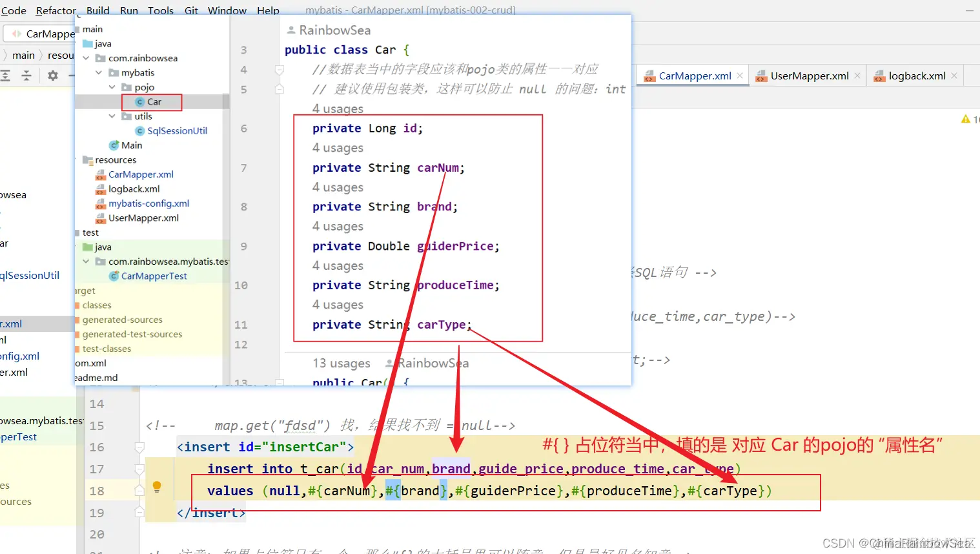Image resolution: width=980 pixels, height=554 pixels.
Task: Open logback.xml from project tree
Action: click(x=134, y=189)
